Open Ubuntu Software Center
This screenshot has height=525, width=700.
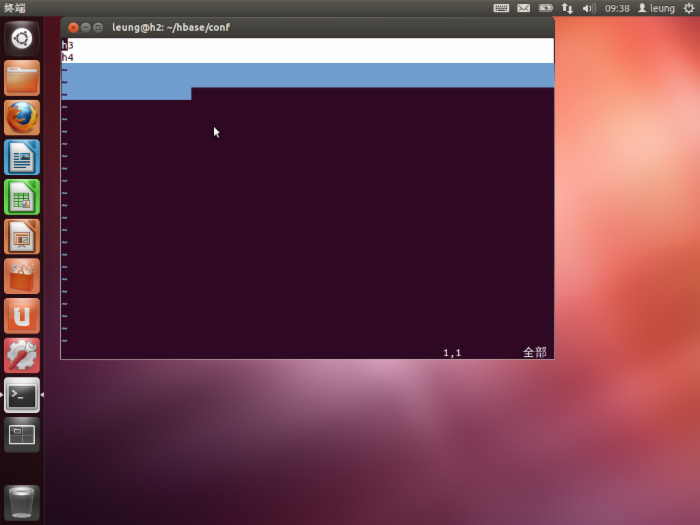click(22, 276)
